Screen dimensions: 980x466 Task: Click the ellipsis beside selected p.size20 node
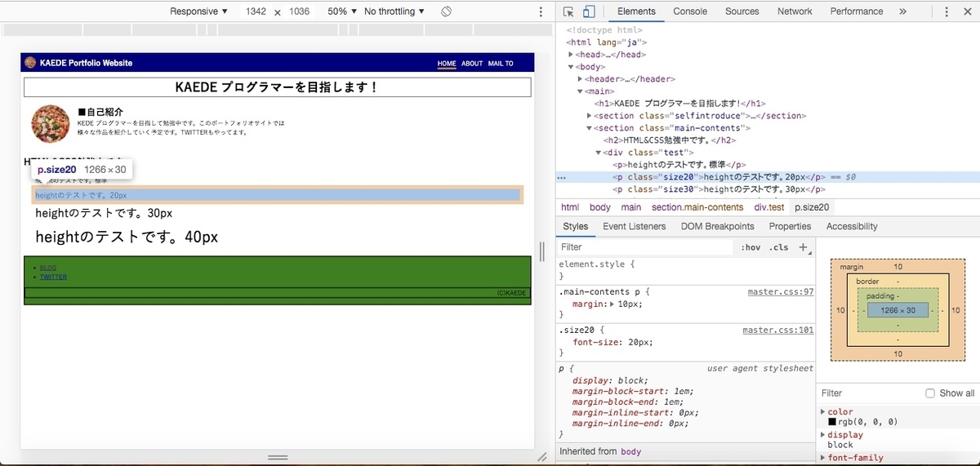click(x=561, y=177)
